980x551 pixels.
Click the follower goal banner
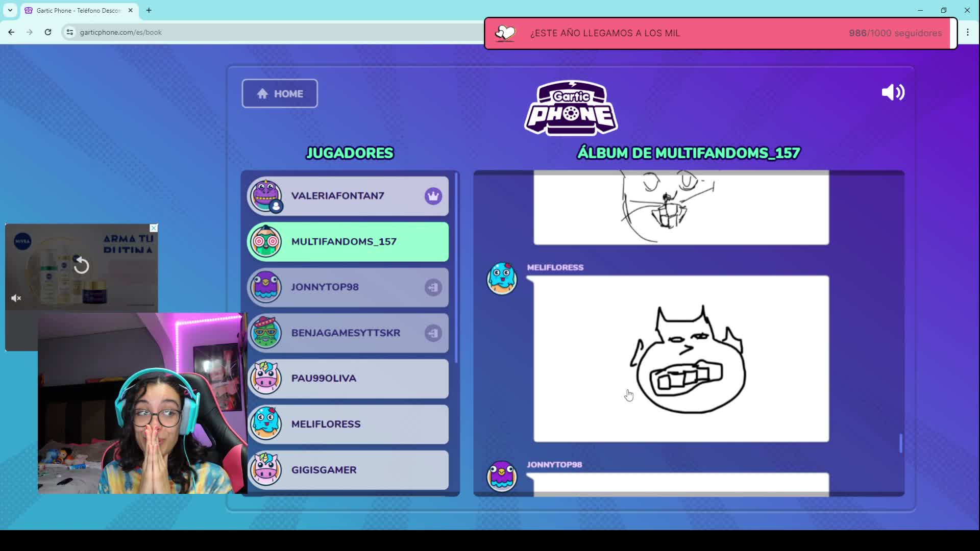click(x=720, y=33)
